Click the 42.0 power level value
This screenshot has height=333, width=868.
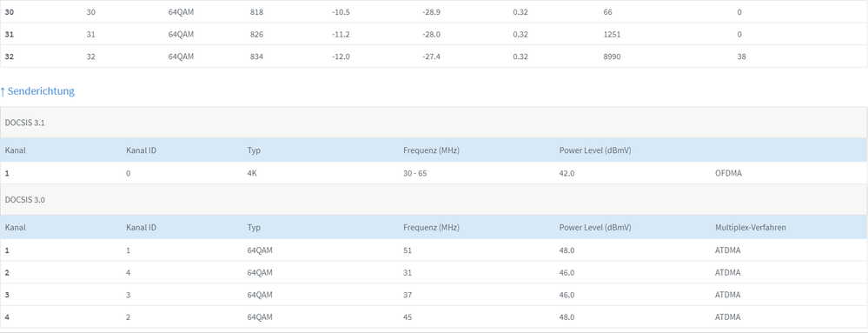click(x=567, y=173)
